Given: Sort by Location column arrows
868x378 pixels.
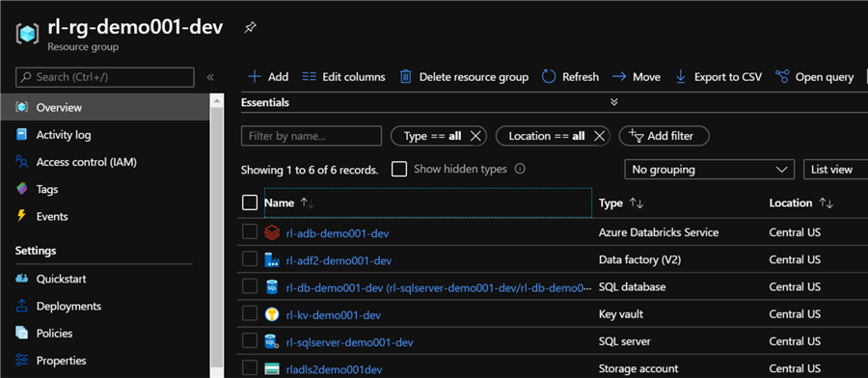Looking at the screenshot, I should click(826, 203).
